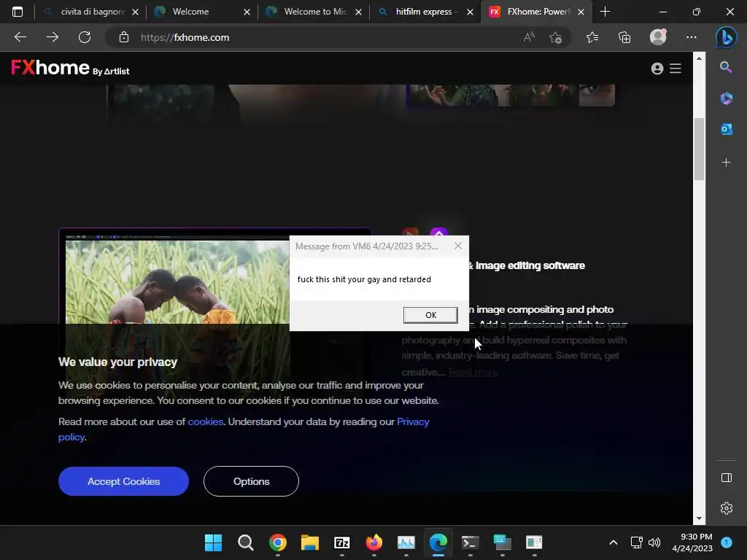Image resolution: width=747 pixels, height=560 pixels.
Task: Open the notification center badge
Action: [726, 542]
